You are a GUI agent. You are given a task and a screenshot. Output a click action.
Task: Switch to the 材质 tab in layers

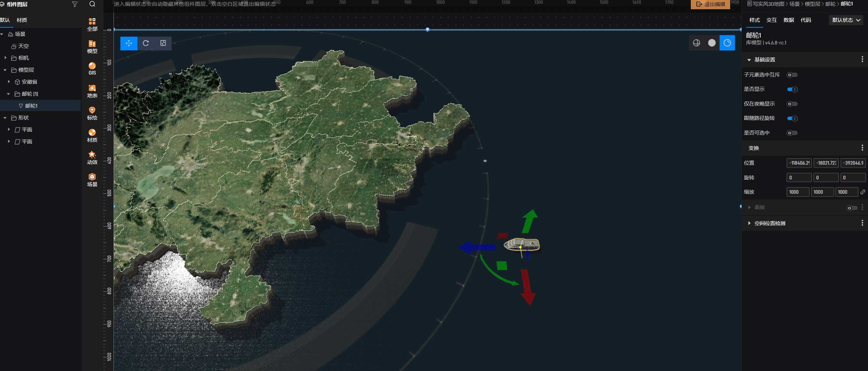click(22, 20)
